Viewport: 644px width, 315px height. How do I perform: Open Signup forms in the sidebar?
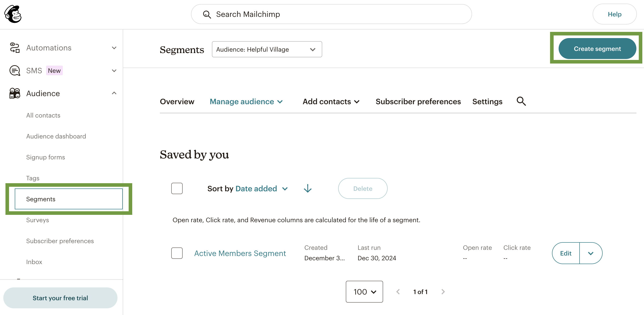pos(45,157)
